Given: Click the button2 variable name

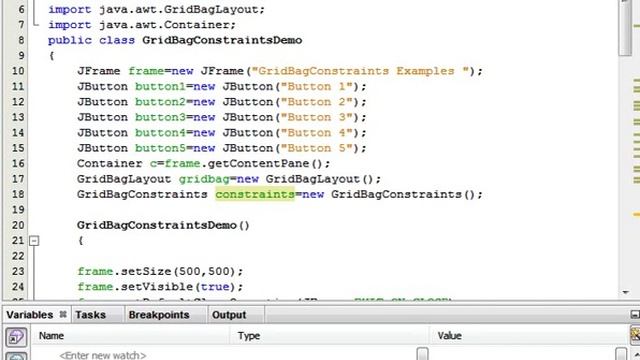Looking at the screenshot, I should click(x=160, y=102).
